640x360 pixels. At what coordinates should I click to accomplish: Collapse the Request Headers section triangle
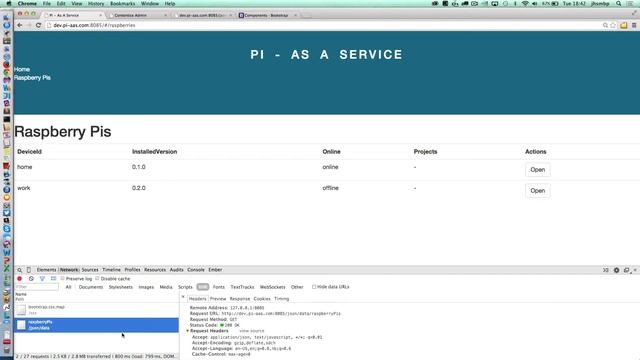coord(187,331)
